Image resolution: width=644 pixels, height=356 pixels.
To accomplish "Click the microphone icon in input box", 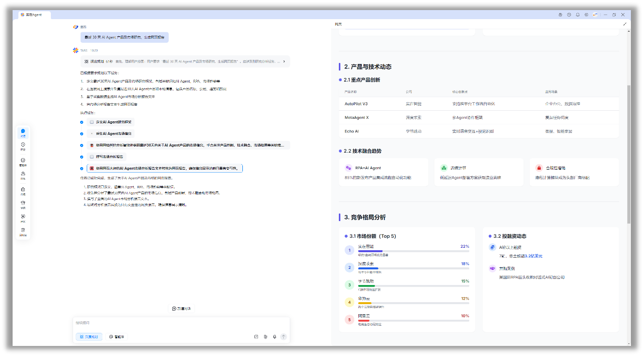I will click(x=275, y=337).
